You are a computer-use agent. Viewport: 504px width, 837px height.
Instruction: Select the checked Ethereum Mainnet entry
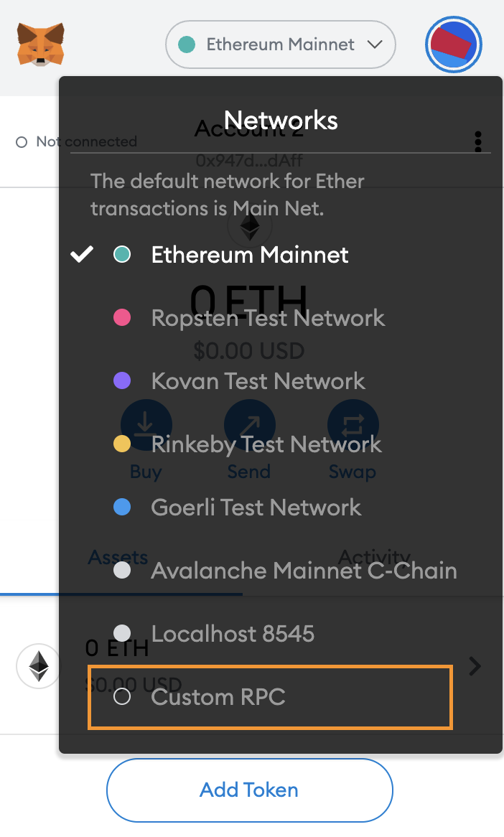[210, 255]
